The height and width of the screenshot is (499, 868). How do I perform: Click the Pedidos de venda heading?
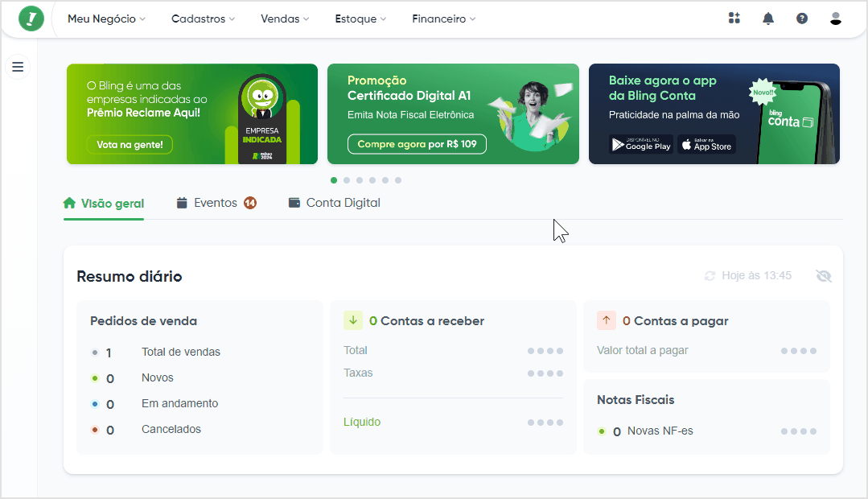(x=143, y=320)
